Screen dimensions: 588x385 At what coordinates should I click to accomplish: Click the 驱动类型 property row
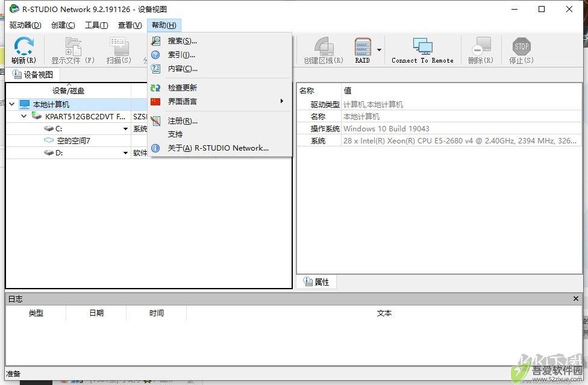(x=439, y=105)
